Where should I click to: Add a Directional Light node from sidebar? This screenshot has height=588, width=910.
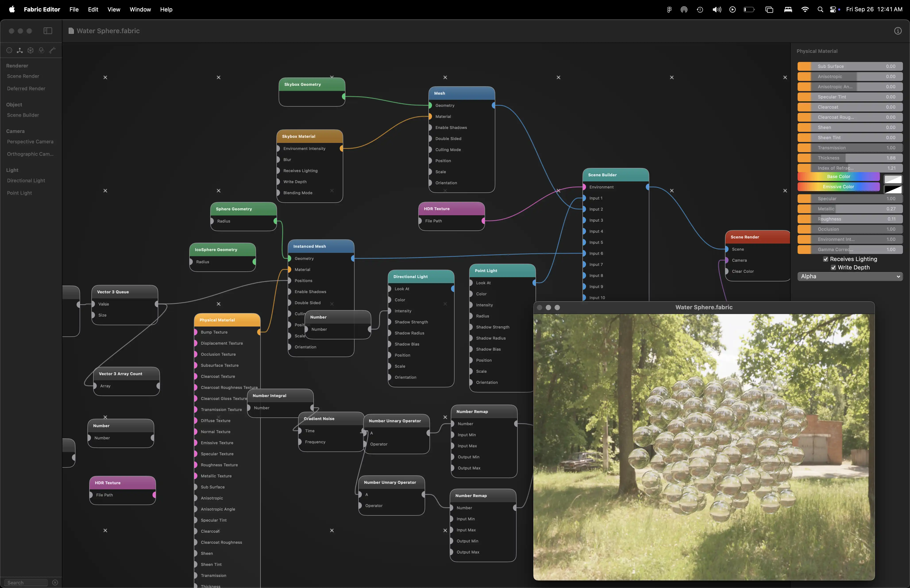pyautogui.click(x=26, y=181)
